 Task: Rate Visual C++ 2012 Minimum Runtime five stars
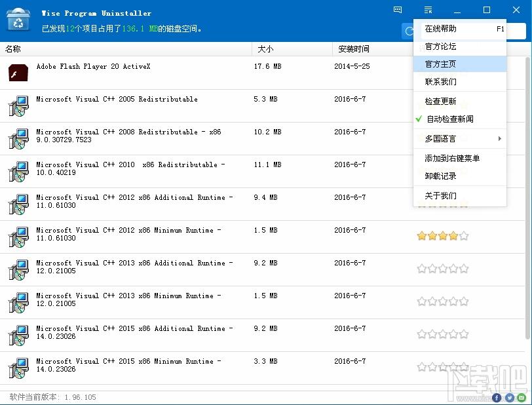pyautogui.click(x=464, y=236)
